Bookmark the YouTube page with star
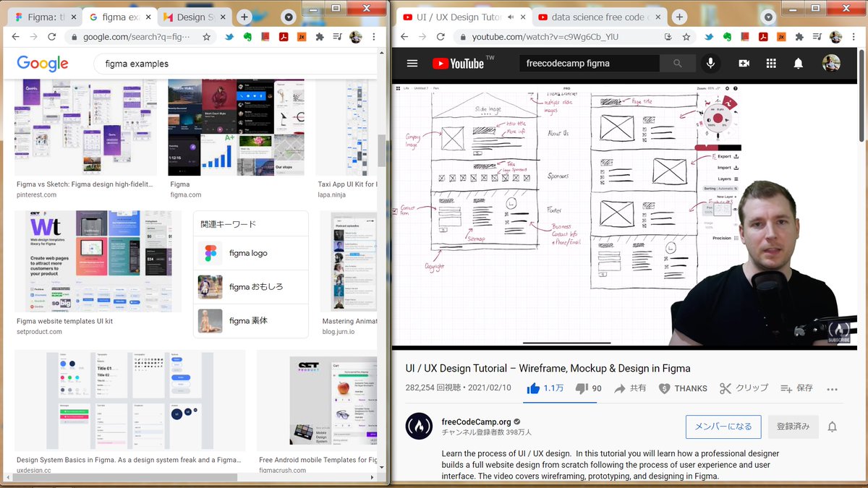 (x=686, y=37)
